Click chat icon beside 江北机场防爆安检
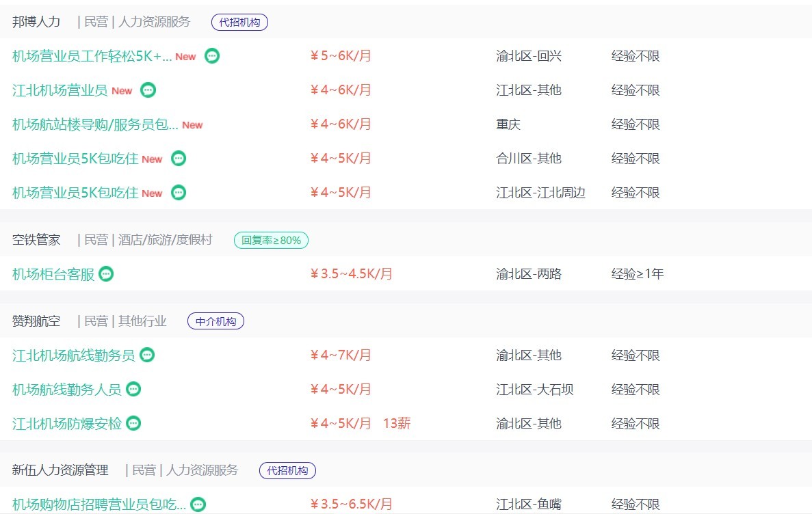 [134, 424]
